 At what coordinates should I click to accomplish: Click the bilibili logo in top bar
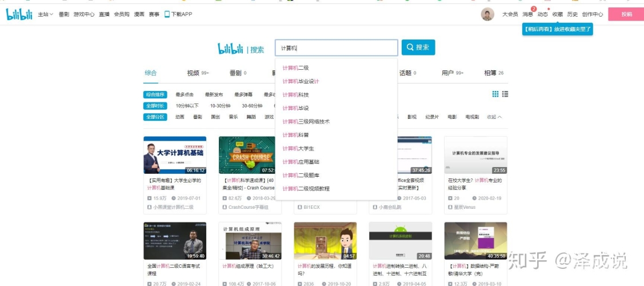(19, 14)
